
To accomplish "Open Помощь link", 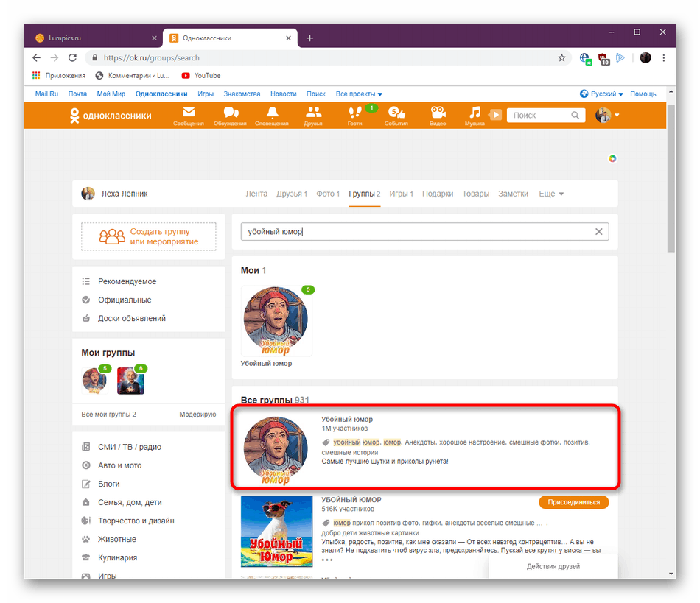I will (643, 94).
